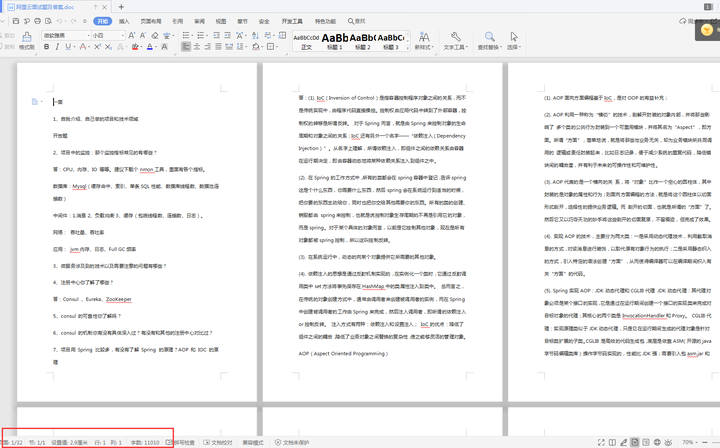Increase paragraph indent
This screenshot has width=720, height=448.
click(227, 35)
